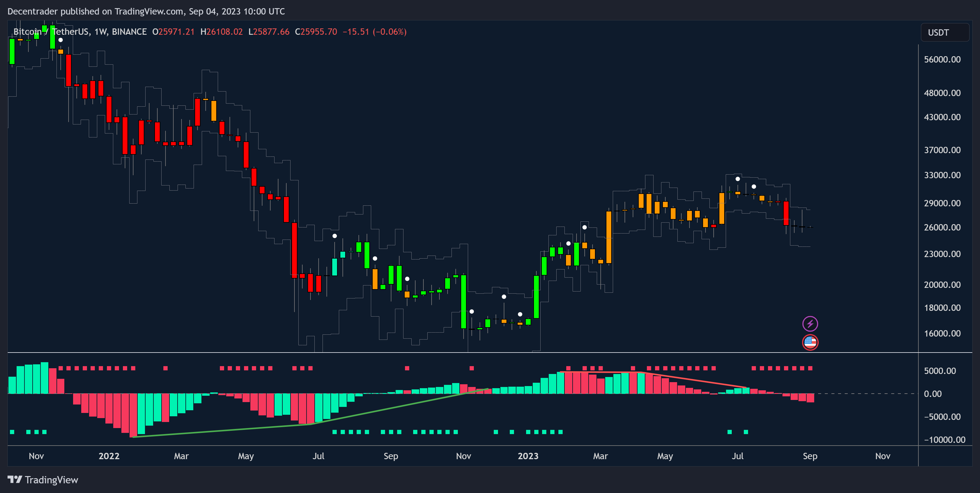Viewport: 980px width, 493px height.
Task: Click the Sep label at the right of the time axis
Action: point(810,456)
